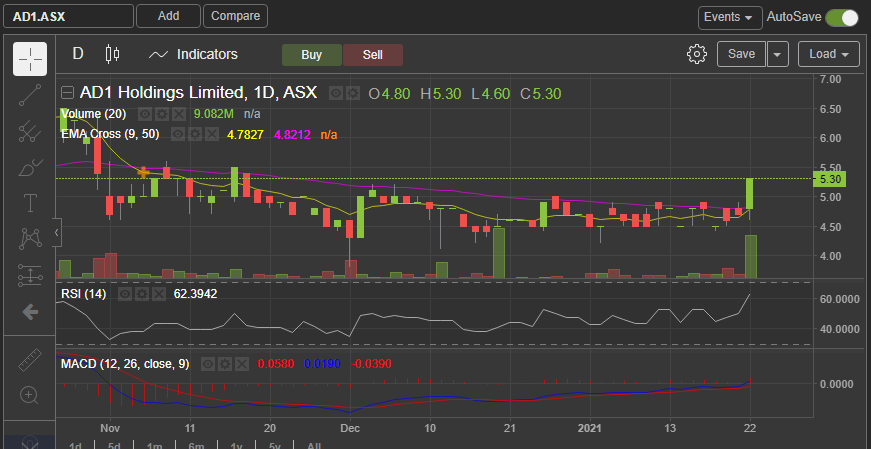Open the Save options arrow
The height and width of the screenshot is (449, 871).
(x=778, y=54)
